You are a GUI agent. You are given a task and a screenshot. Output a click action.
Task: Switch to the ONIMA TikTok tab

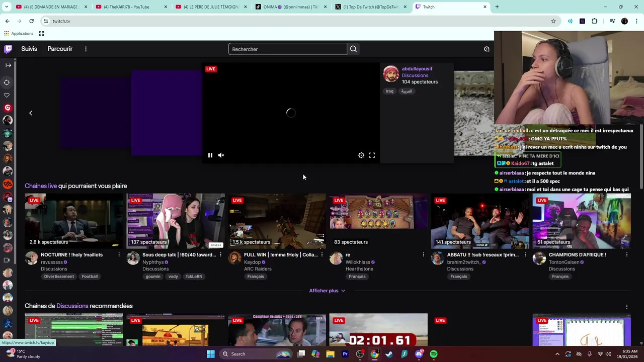tap(291, 7)
